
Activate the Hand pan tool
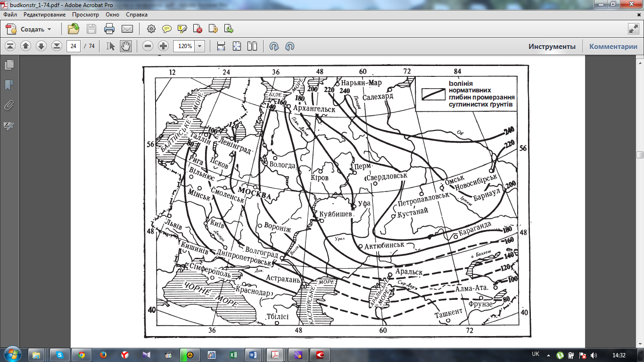point(125,46)
